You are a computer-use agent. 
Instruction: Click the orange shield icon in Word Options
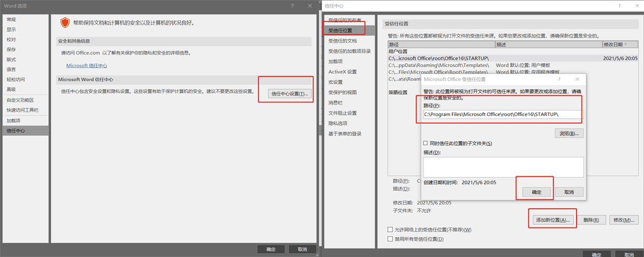point(65,22)
